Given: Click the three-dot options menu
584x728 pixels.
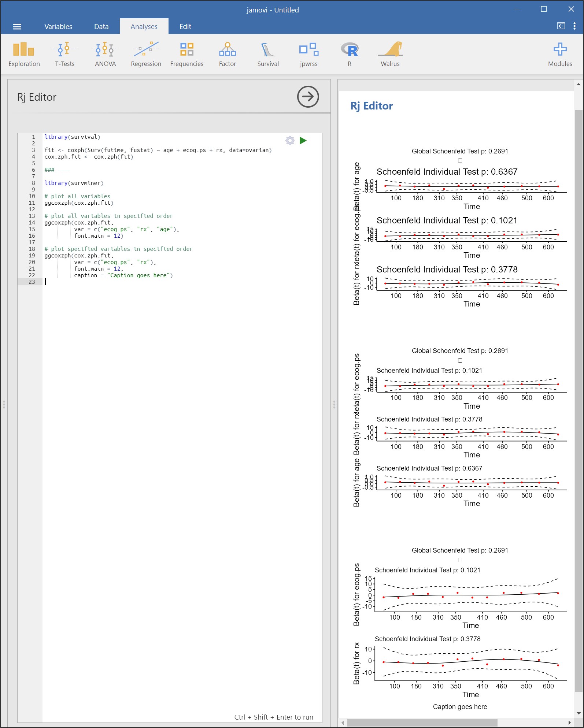Looking at the screenshot, I should [x=574, y=26].
